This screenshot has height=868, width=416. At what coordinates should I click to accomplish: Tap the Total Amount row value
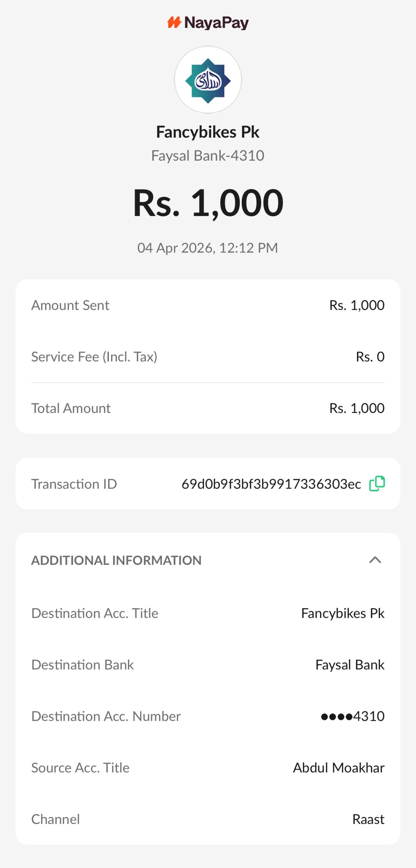coord(357,408)
